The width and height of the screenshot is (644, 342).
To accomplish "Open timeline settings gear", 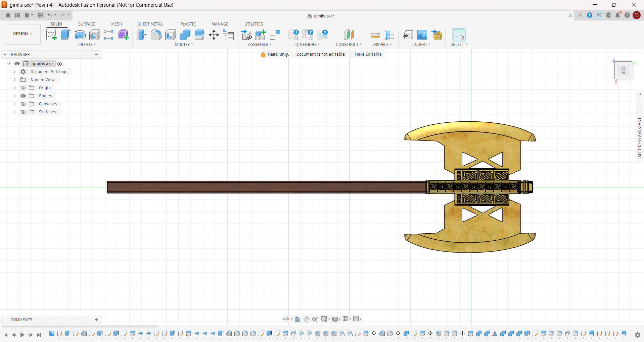I will tap(637, 335).
